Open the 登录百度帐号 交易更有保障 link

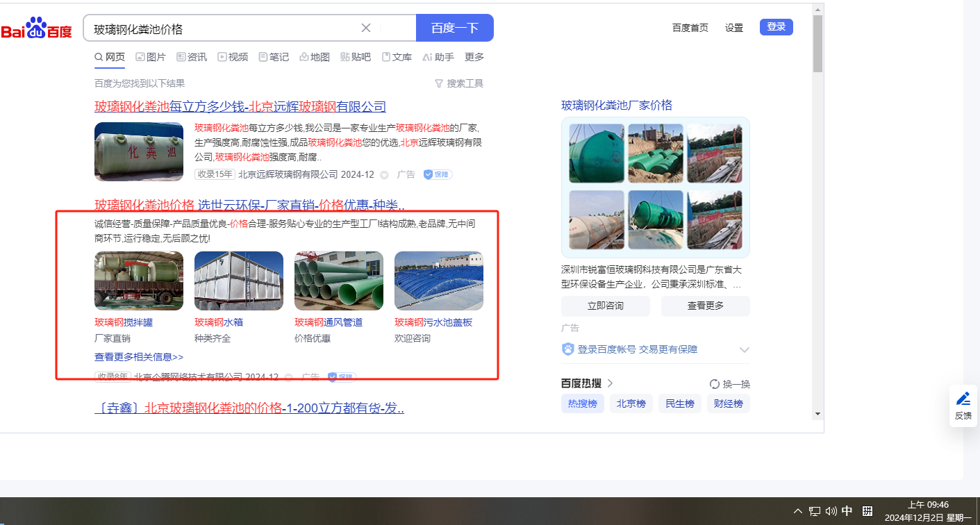[638, 349]
